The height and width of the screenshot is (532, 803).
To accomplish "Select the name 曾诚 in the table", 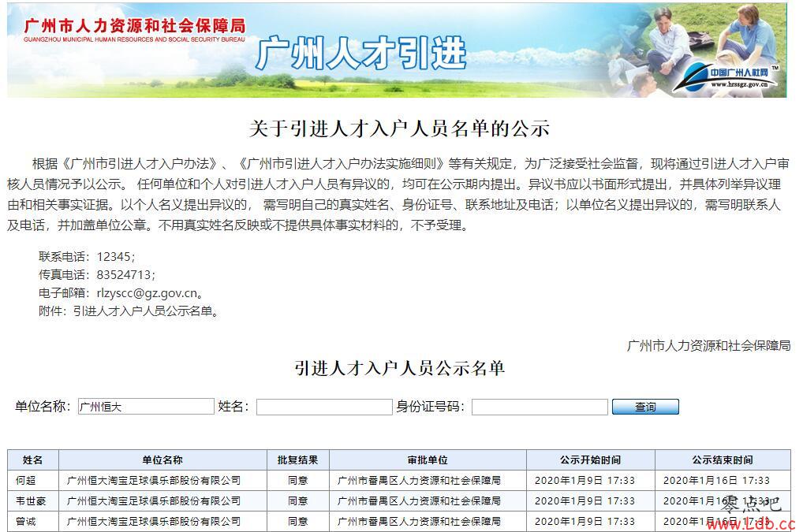I will (26, 521).
